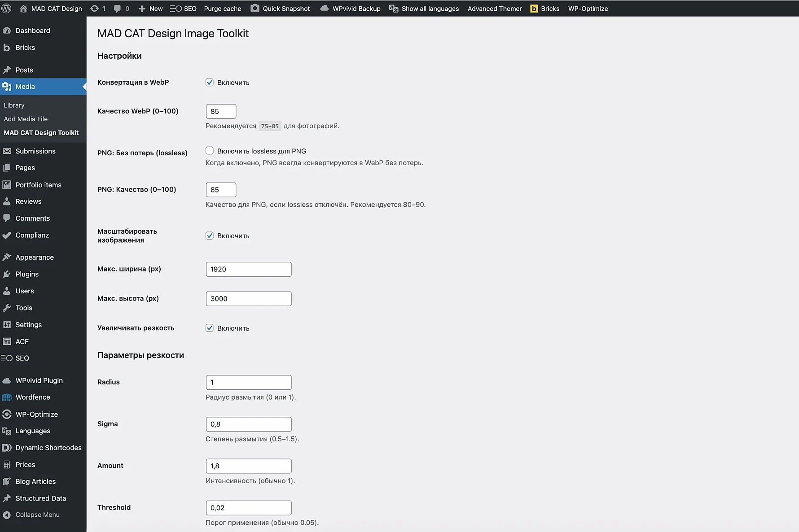Toggle Масштабировать изображения checkbox
Image resolution: width=799 pixels, height=532 pixels.
pyautogui.click(x=210, y=235)
